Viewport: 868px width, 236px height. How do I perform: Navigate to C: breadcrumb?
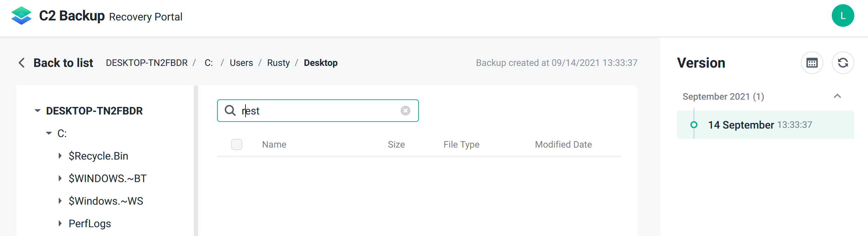point(209,63)
